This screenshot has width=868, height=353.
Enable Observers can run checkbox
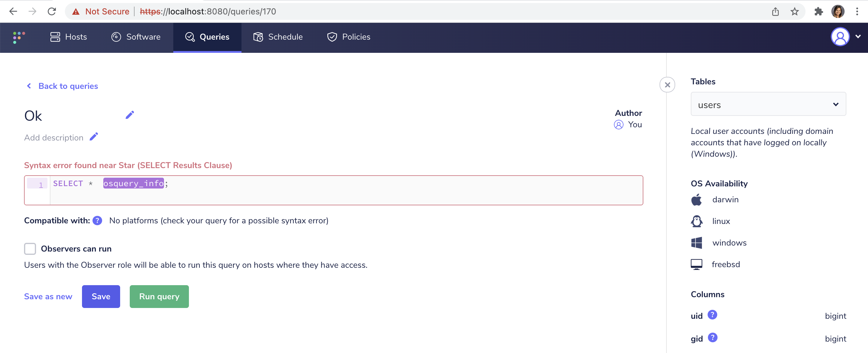click(30, 249)
